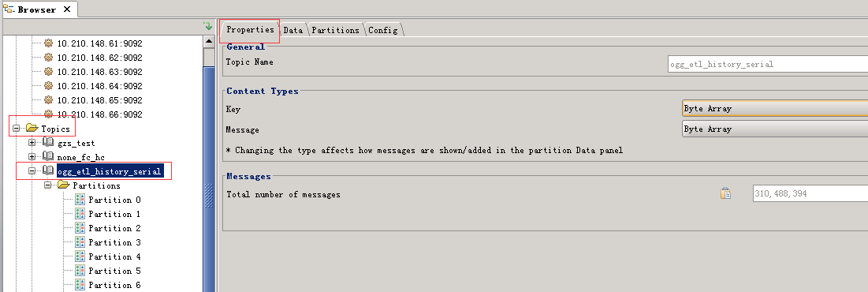Switch to the Data tab
The width and height of the screenshot is (868, 292).
(x=292, y=30)
